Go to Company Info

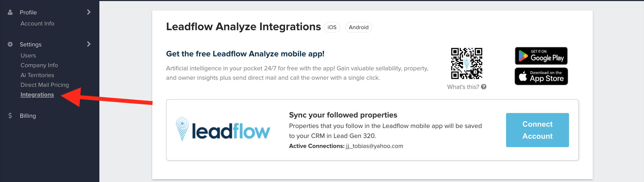pos(39,65)
